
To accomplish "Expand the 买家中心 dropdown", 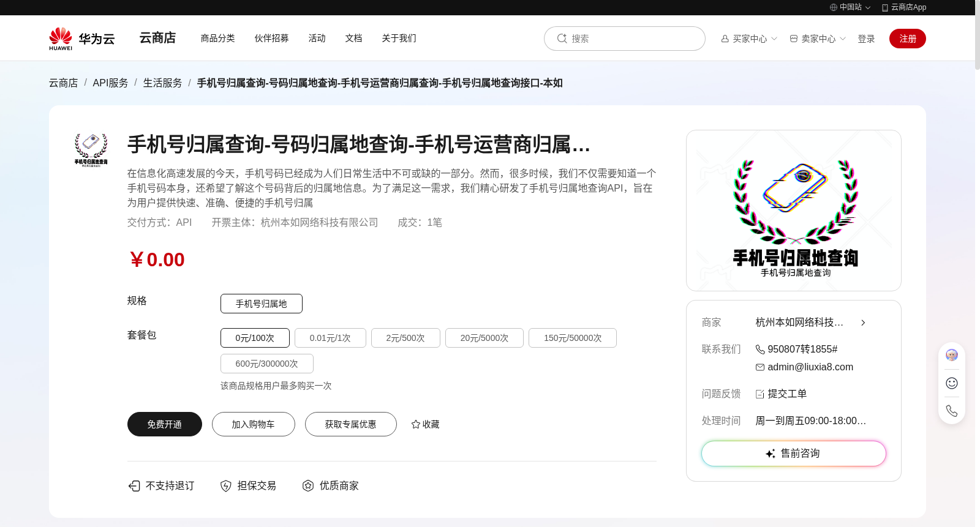I will click(774, 39).
